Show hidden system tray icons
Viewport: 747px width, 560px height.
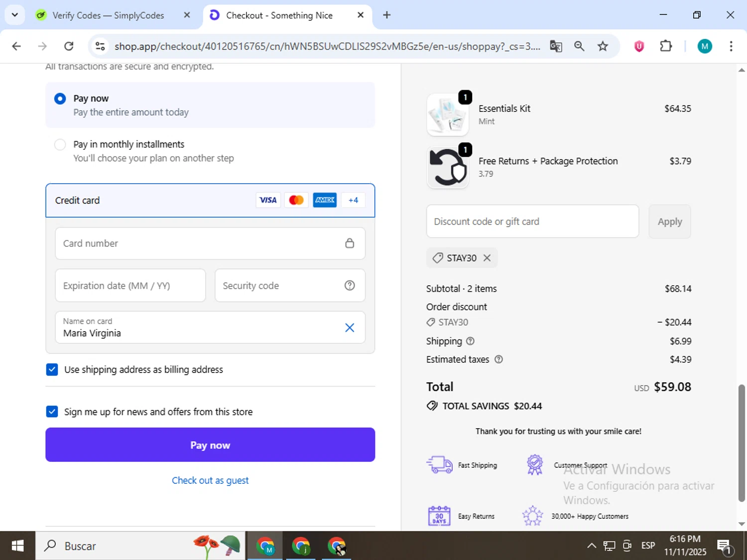pos(592,546)
